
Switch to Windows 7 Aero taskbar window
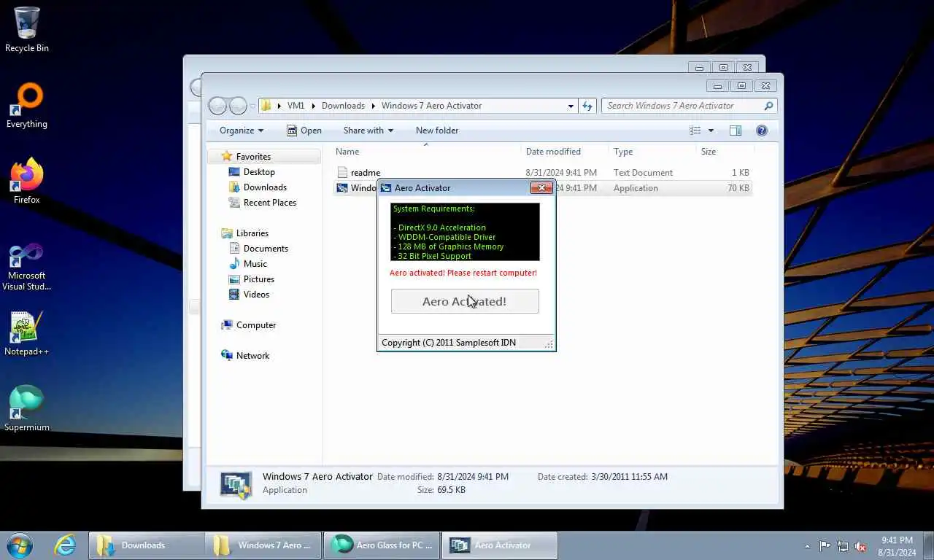[x=263, y=545]
